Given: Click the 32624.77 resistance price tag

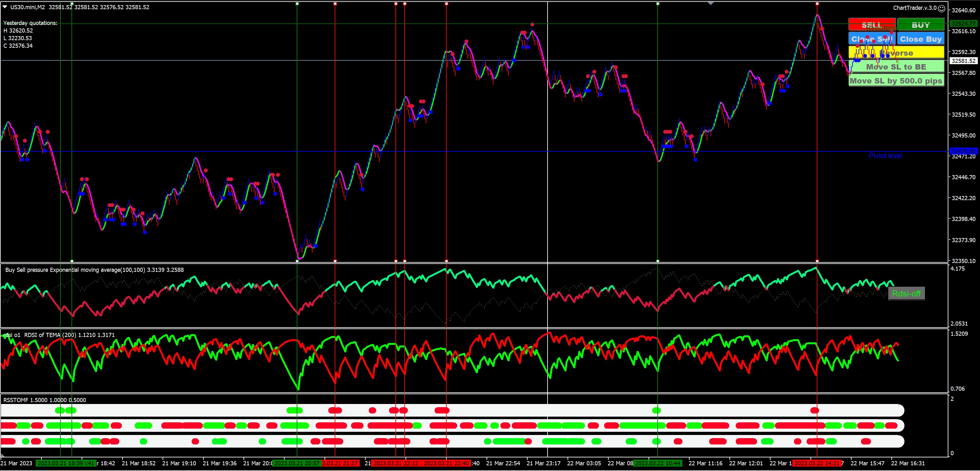Looking at the screenshot, I should pyautogui.click(x=963, y=24).
